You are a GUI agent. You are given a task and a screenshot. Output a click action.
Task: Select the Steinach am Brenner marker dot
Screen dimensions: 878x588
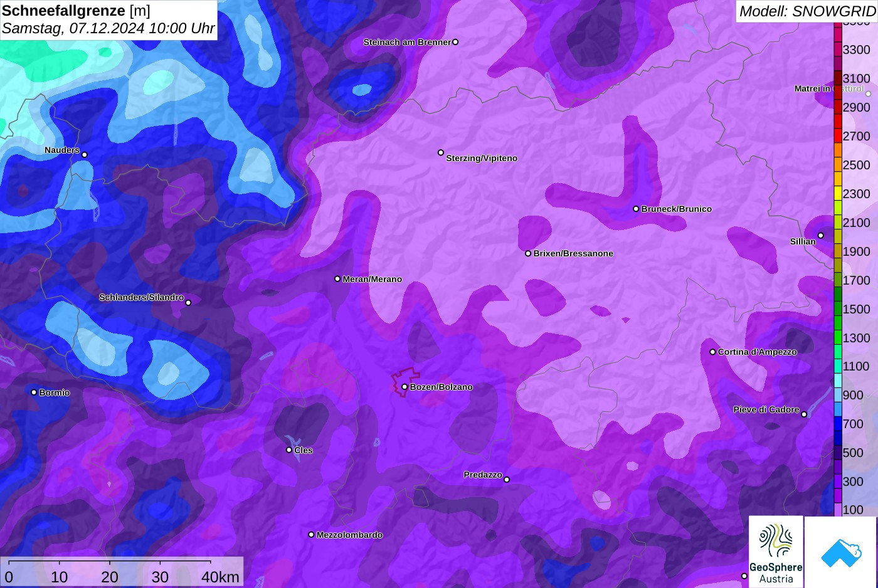click(455, 42)
